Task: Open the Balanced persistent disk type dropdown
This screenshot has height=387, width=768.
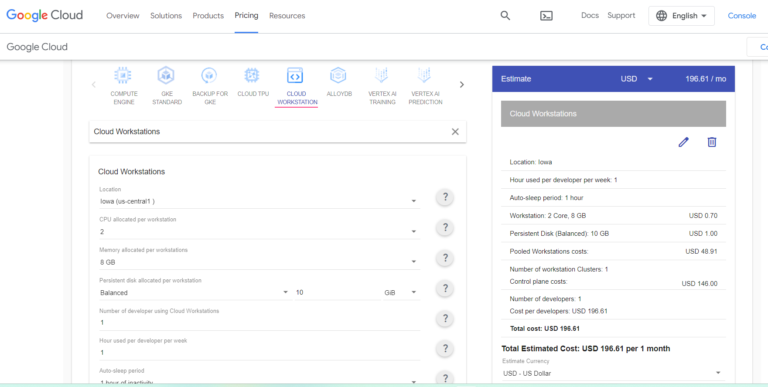Action: tap(195, 292)
